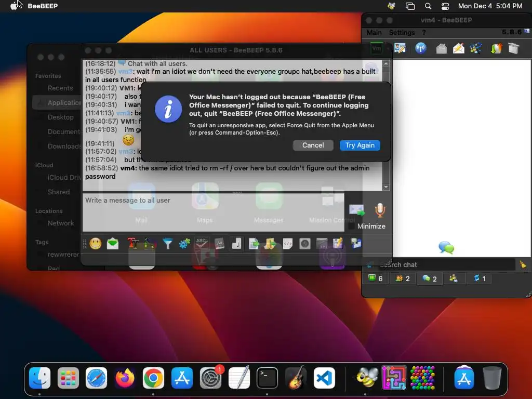Screen dimensions: 532x399
Task: Select Desktop in Finder sidebar
Action: [x=60, y=117]
